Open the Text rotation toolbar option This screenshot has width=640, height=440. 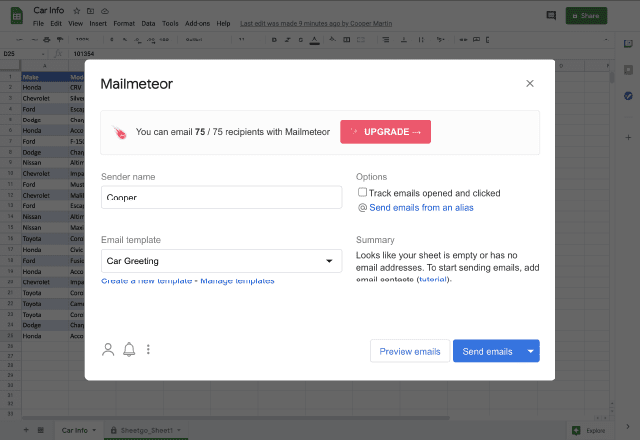pos(440,40)
